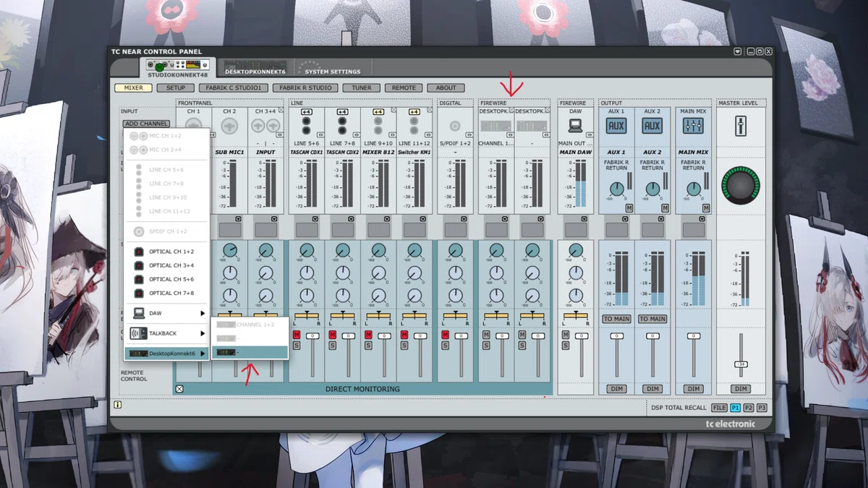Choose OPTICAL CH 7+8 from the menu

[x=167, y=293]
